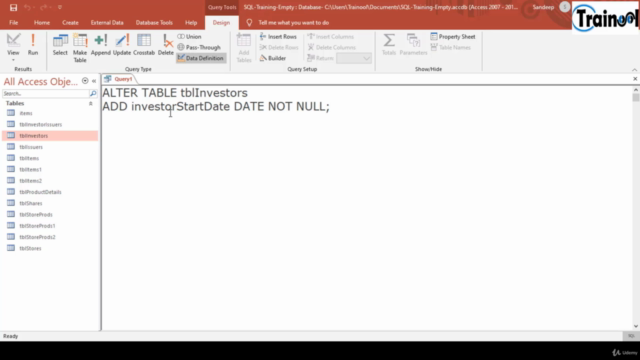The height and width of the screenshot is (360, 640).
Task: Switch to the Create ribbon tab
Action: (70, 22)
